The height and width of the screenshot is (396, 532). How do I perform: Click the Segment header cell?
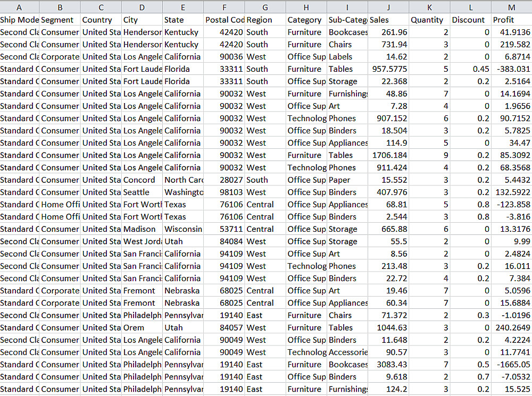click(60, 20)
